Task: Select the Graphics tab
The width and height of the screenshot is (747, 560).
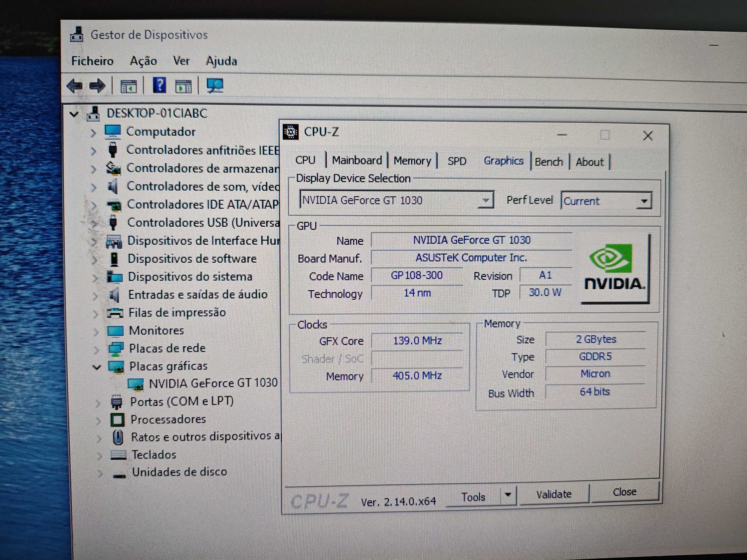Action: pyautogui.click(x=504, y=161)
